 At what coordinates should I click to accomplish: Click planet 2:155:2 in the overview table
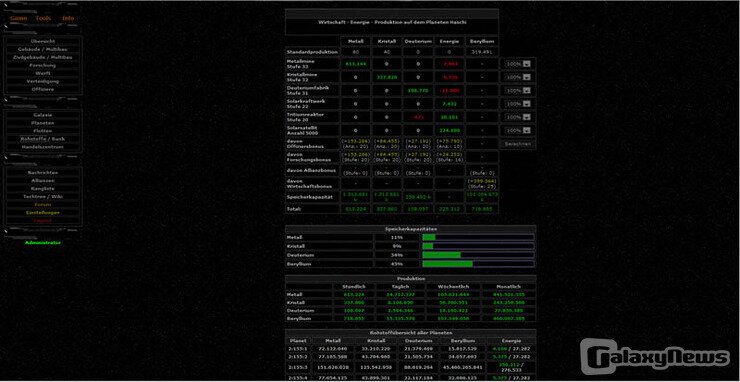[298, 357]
